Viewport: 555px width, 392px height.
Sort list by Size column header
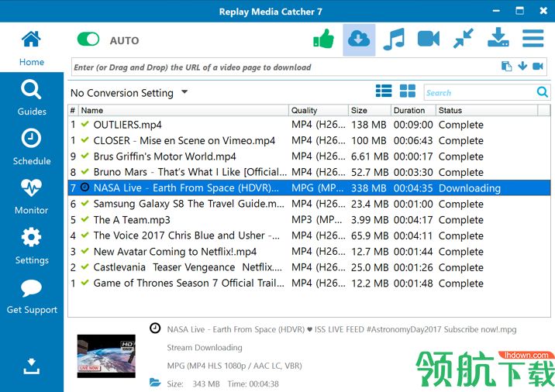coord(370,110)
